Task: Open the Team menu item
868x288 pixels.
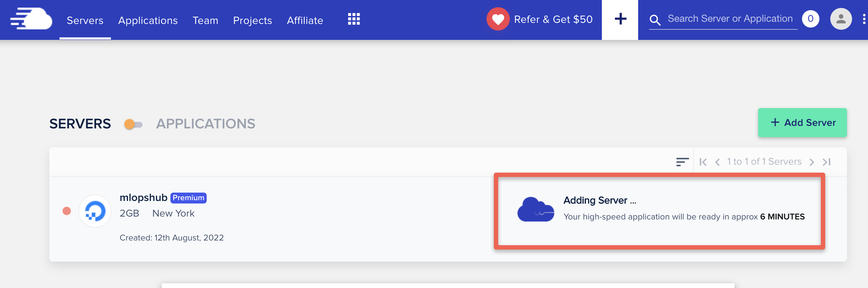Action: pos(205,20)
